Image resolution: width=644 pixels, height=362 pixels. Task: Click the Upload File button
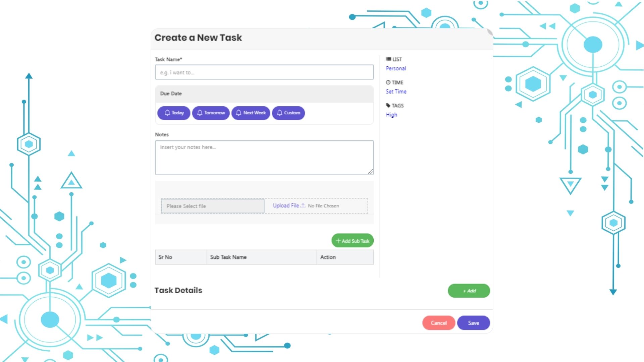coord(288,205)
